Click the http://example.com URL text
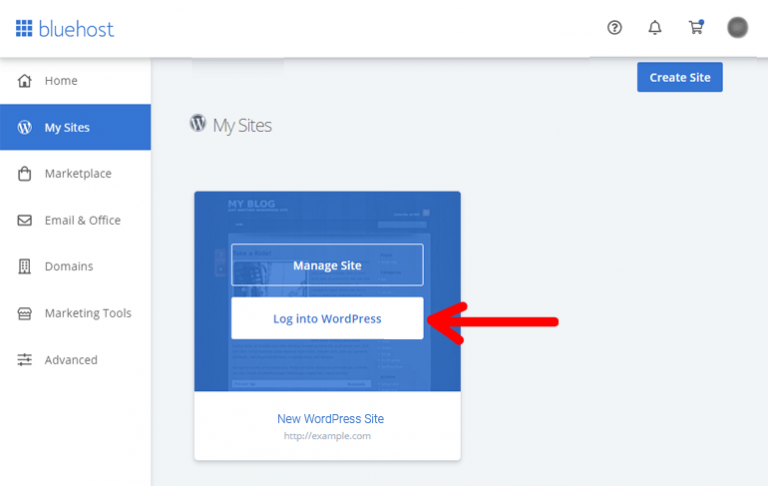This screenshot has height=486, width=768. pos(327,436)
